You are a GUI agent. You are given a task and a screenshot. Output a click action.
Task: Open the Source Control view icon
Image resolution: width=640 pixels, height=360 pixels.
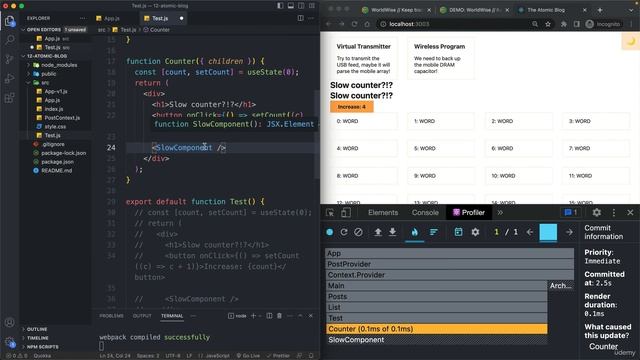point(9,59)
